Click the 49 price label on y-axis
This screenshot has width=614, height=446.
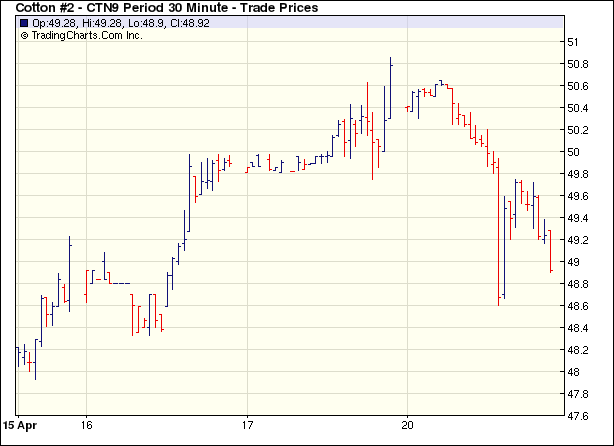[574, 262]
